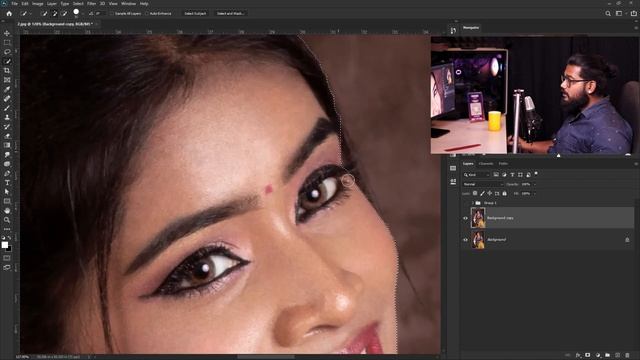Select the Eraser tool

(7, 136)
